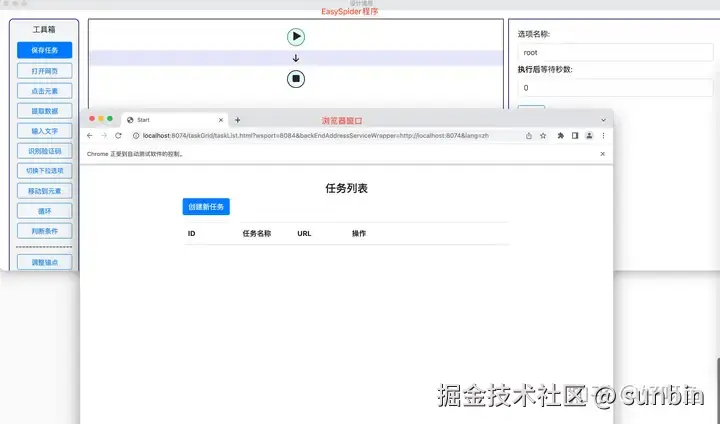This screenshot has height=424, width=720.
Task: Click 判断条件 in the toolbox
Action: (x=45, y=231)
